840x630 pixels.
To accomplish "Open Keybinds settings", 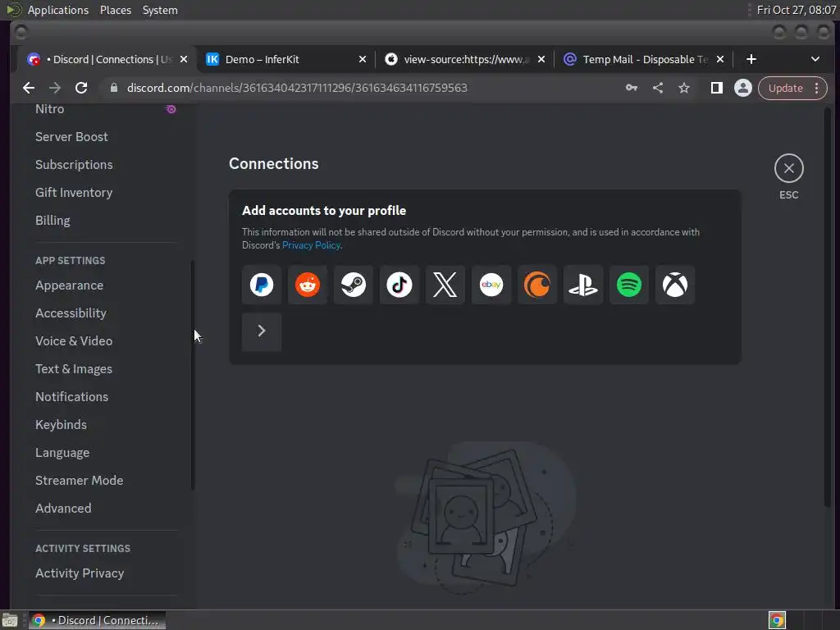I will pos(106,425).
